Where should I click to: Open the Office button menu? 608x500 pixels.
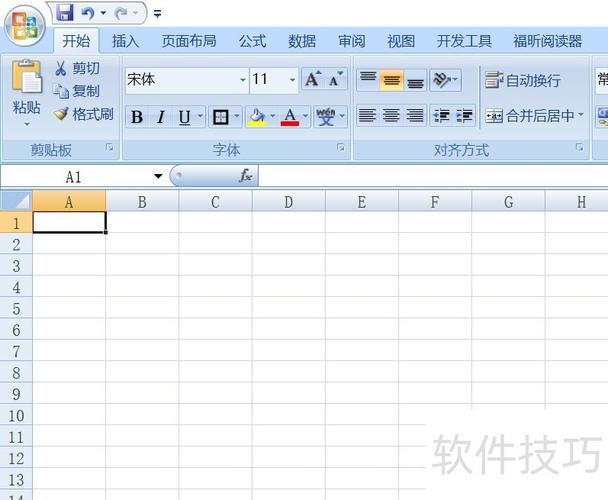pos(25,26)
